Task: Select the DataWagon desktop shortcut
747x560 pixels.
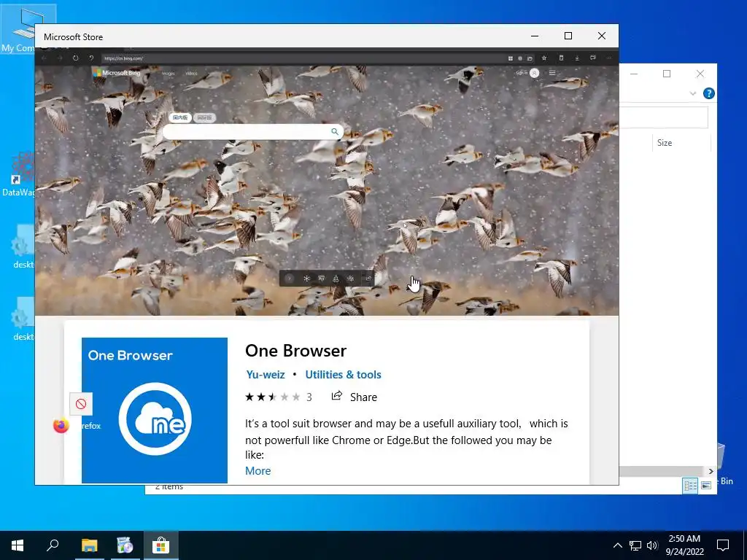Action: point(18,174)
